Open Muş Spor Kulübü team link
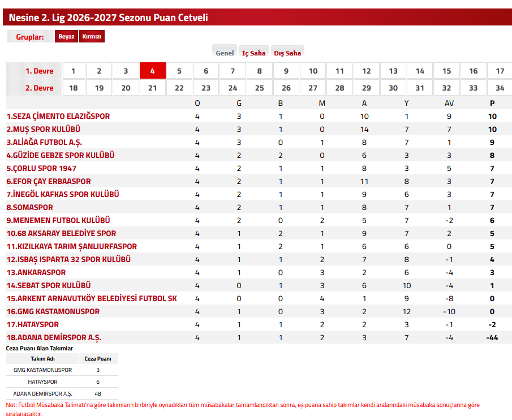This screenshot has width=512, height=420. (x=44, y=129)
